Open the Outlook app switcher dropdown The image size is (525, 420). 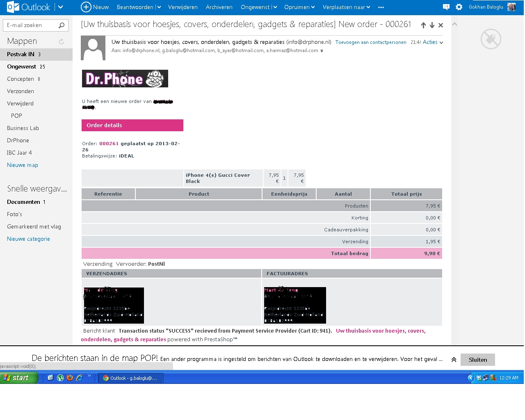61,7
